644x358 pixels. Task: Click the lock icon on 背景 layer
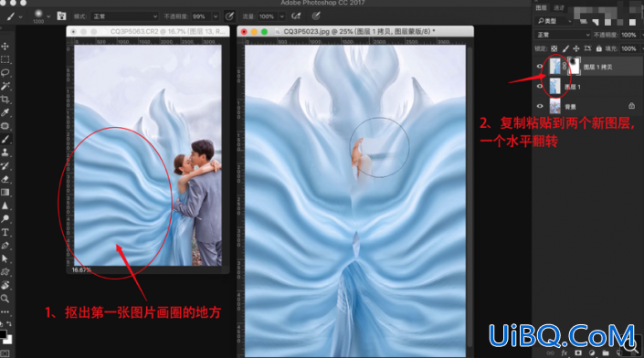632,106
